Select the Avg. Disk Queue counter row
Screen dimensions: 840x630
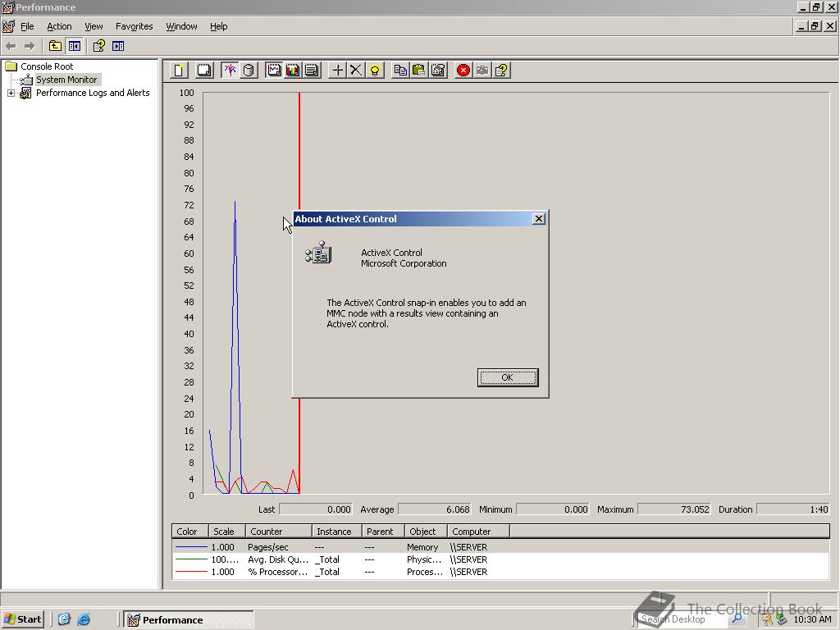point(500,559)
